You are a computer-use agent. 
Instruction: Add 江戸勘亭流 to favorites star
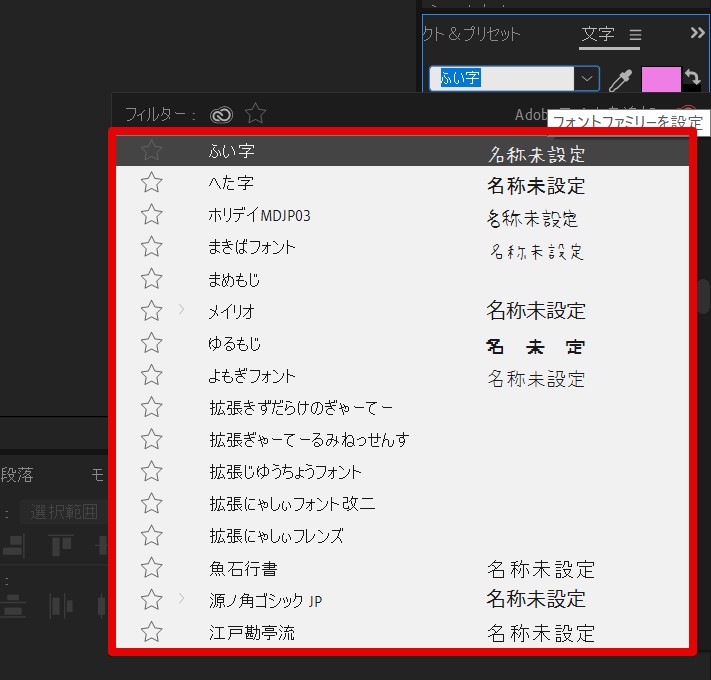tap(151, 632)
